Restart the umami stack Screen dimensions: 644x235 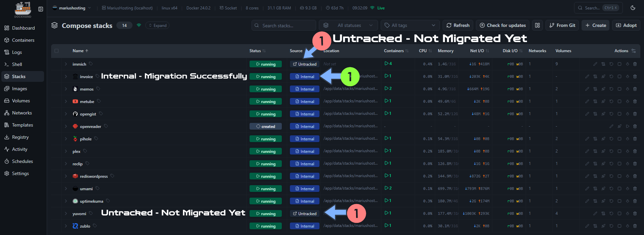611,189
